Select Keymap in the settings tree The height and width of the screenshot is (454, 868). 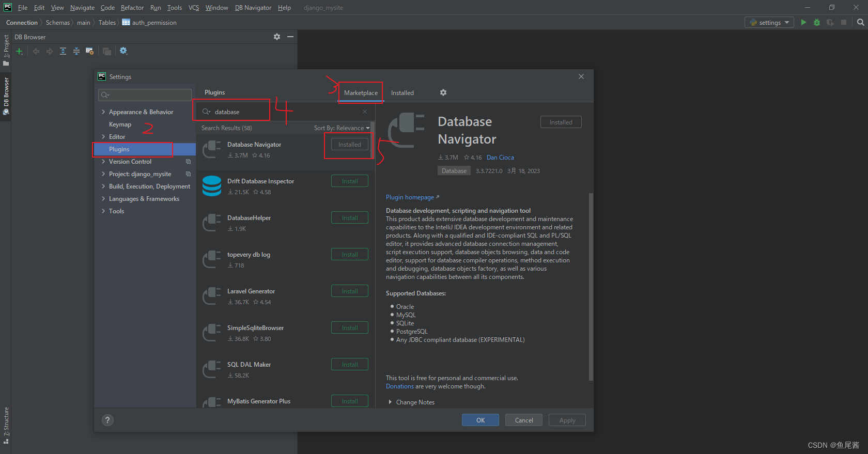pyautogui.click(x=120, y=124)
